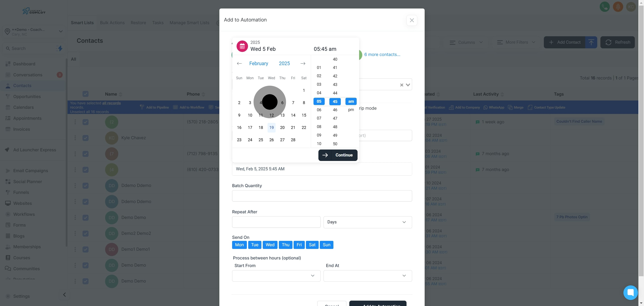The height and width of the screenshot is (306, 644).
Task: Open the 6 more contacts link
Action: 382,55
